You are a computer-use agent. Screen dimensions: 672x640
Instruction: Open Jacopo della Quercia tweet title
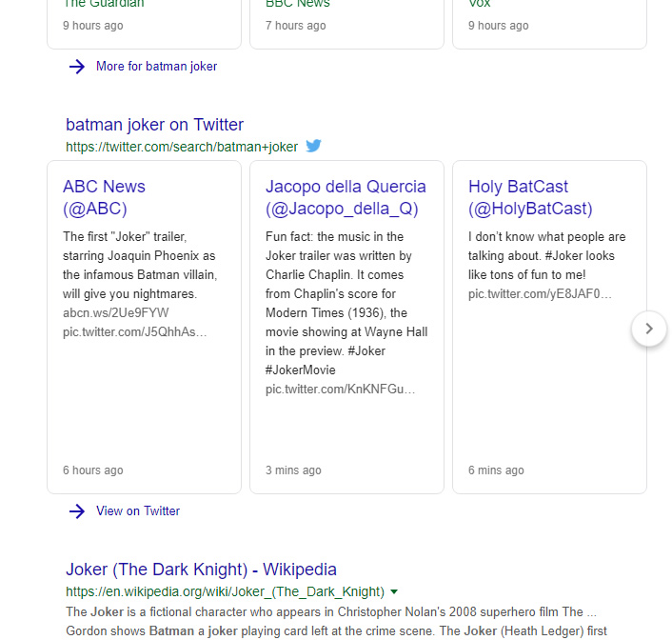click(346, 197)
